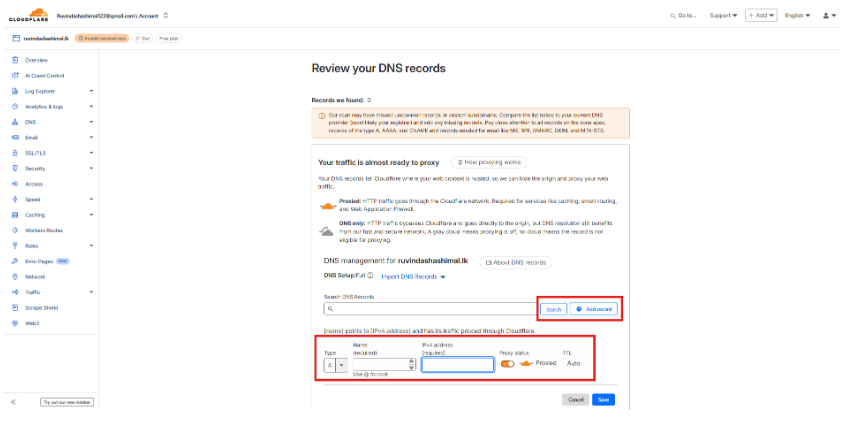
Task: Open the Overview sidebar item
Action: coord(36,60)
